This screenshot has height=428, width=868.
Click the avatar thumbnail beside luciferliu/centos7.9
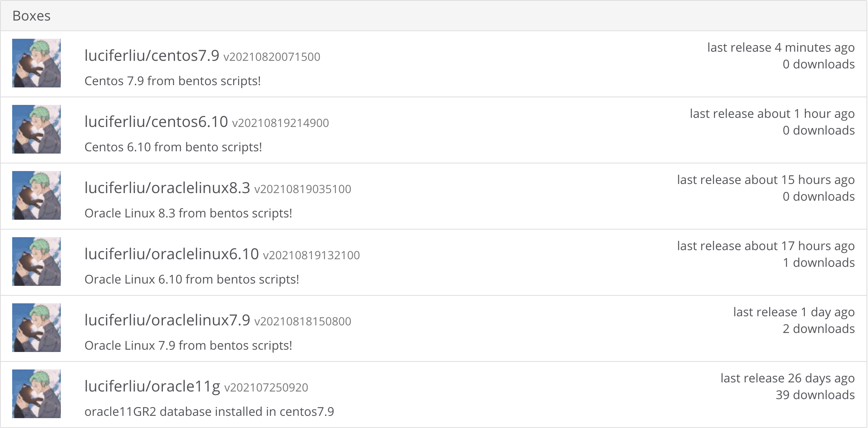(37, 63)
